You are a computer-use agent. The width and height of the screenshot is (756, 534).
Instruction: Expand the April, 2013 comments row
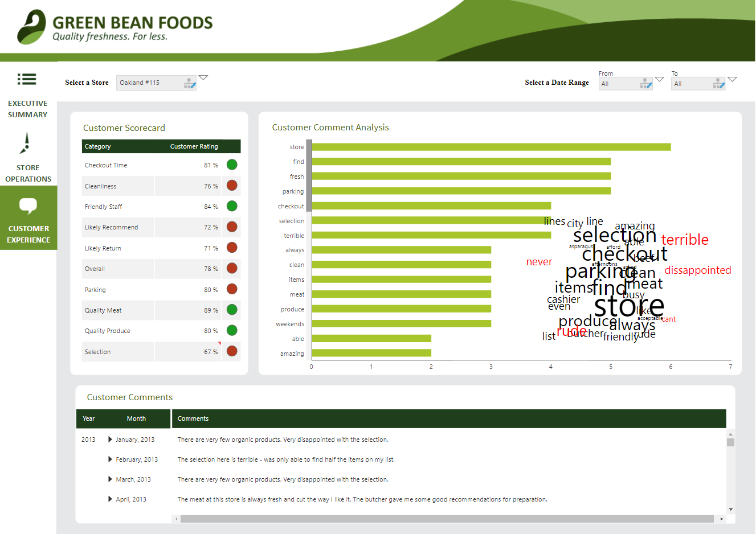point(110,499)
